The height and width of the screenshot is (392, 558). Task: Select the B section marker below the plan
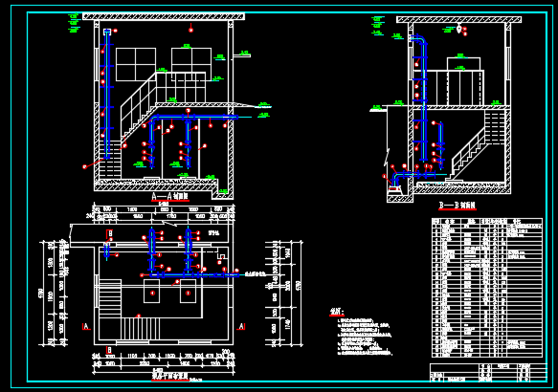109,351
